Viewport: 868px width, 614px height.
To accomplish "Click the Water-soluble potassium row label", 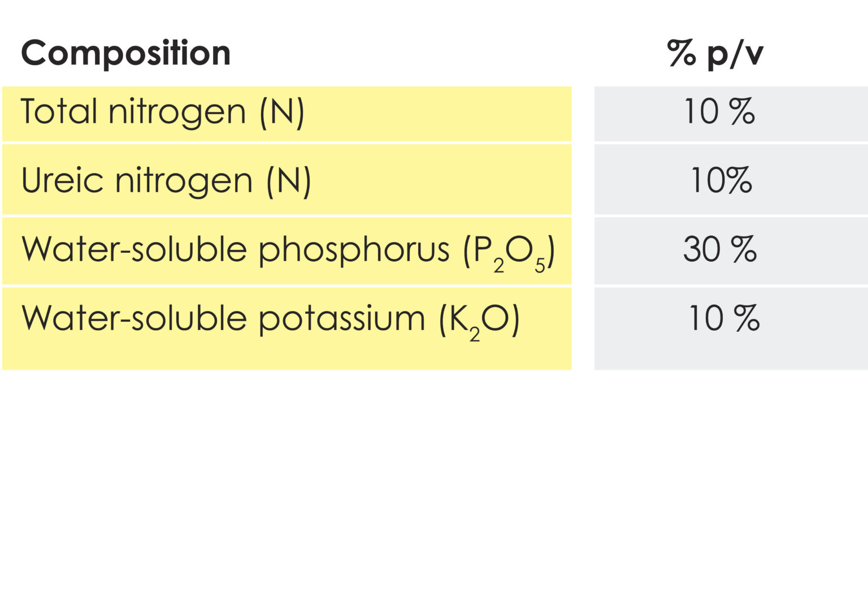I will click(270, 319).
